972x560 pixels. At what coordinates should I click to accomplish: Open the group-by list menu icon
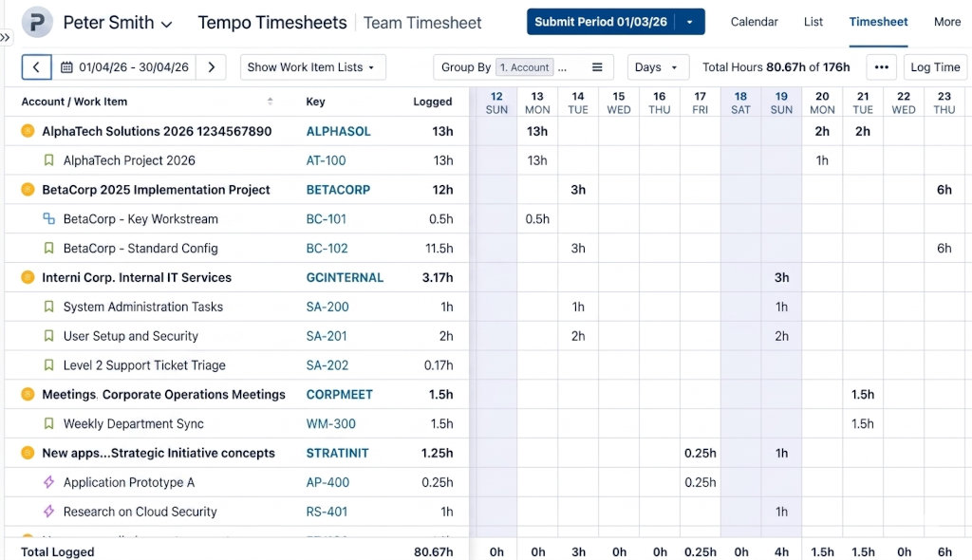[597, 67]
